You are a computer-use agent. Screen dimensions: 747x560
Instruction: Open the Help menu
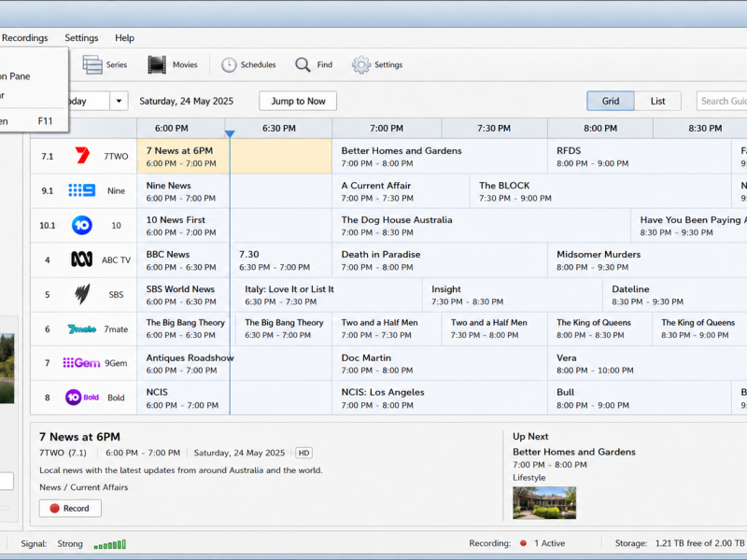pyautogui.click(x=125, y=37)
